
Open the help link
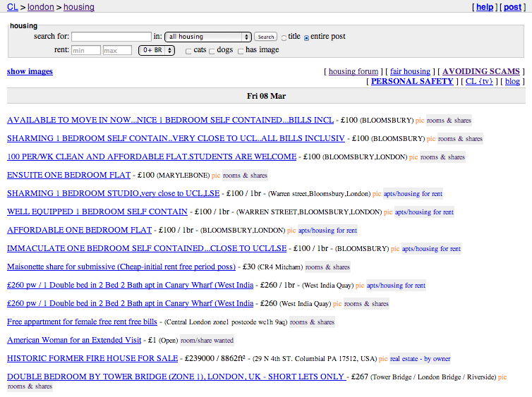point(485,7)
